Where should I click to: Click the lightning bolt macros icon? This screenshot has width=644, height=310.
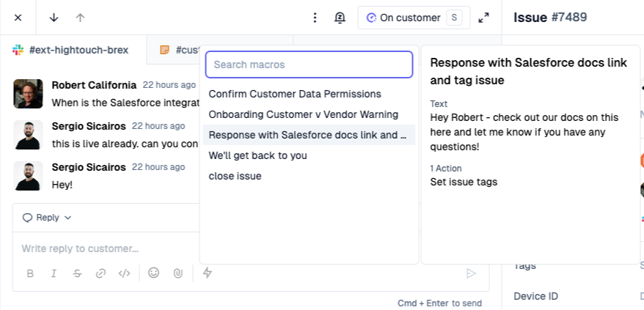point(208,273)
